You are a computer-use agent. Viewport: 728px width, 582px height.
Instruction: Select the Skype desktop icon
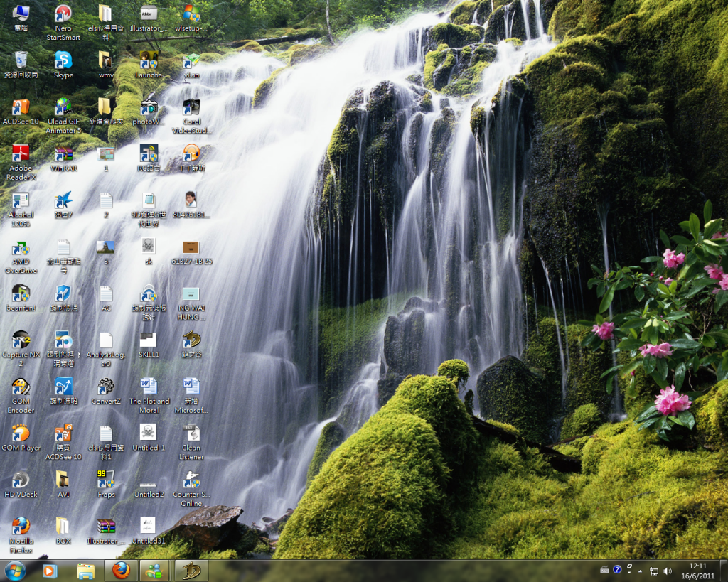[x=63, y=61]
